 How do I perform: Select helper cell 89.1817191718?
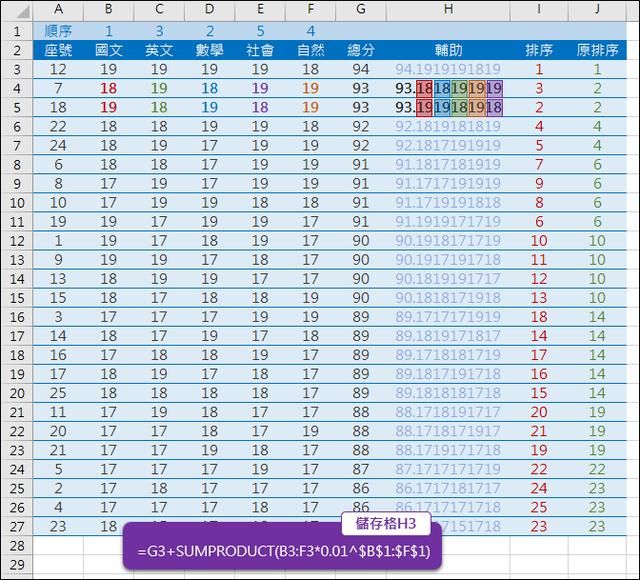(x=448, y=374)
